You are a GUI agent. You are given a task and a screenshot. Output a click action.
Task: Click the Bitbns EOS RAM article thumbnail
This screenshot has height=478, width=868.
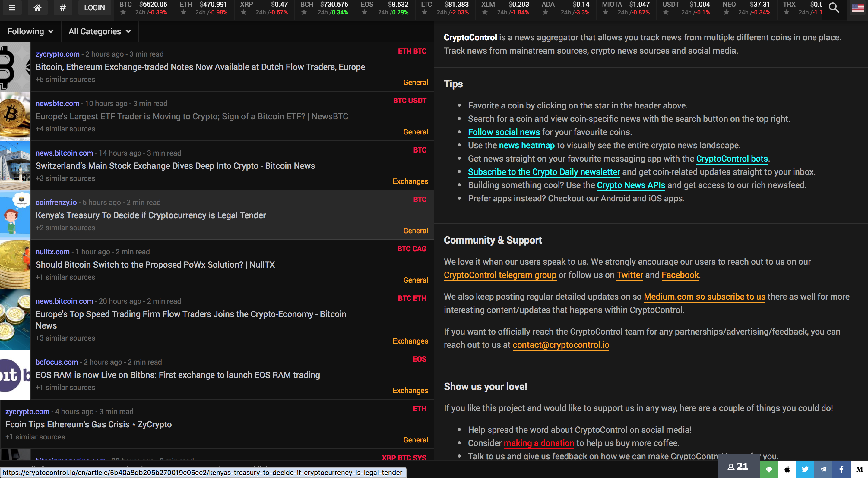click(15, 375)
